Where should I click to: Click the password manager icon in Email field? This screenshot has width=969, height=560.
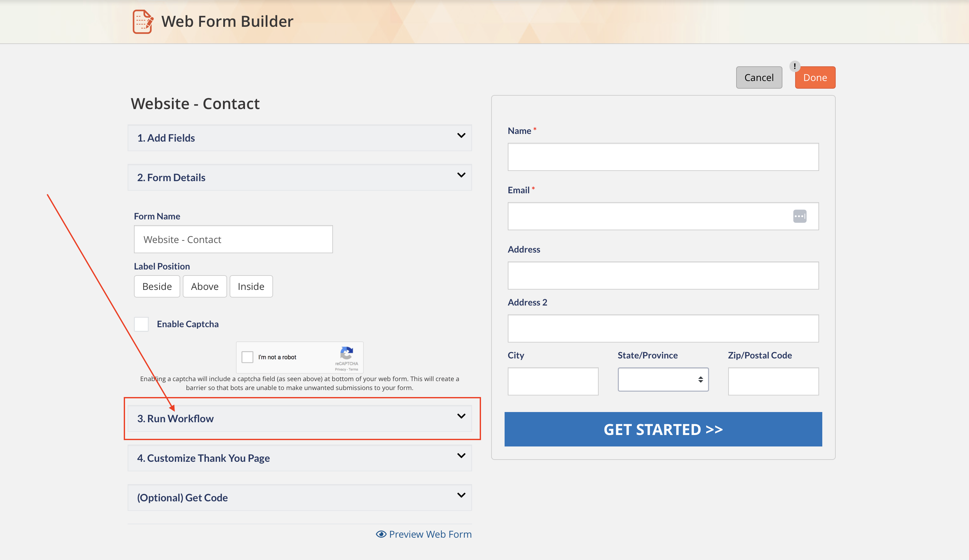[x=800, y=216]
